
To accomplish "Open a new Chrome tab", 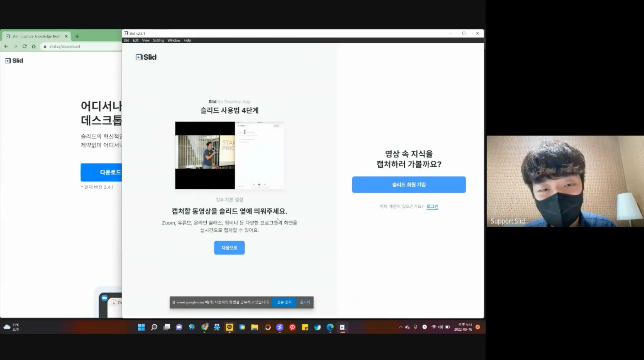I will pos(77,36).
